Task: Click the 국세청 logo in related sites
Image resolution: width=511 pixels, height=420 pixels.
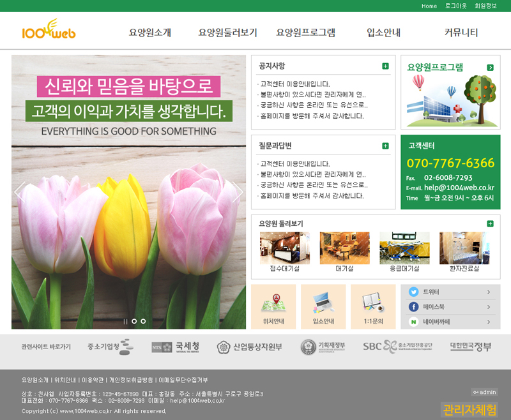Action: point(171,347)
